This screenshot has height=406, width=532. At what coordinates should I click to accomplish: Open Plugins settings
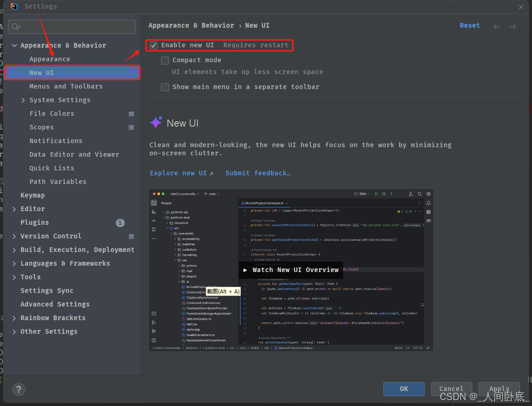click(x=34, y=223)
